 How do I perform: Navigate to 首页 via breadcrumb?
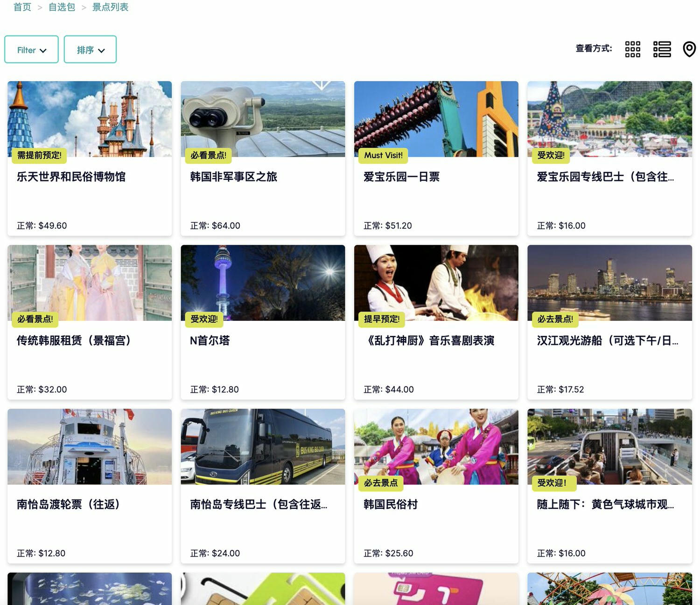[x=21, y=7]
